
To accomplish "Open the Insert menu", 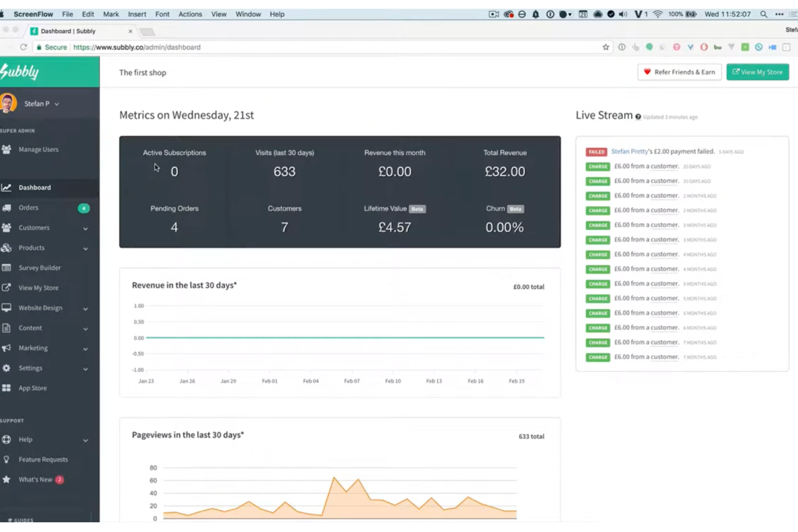I will (x=137, y=15).
